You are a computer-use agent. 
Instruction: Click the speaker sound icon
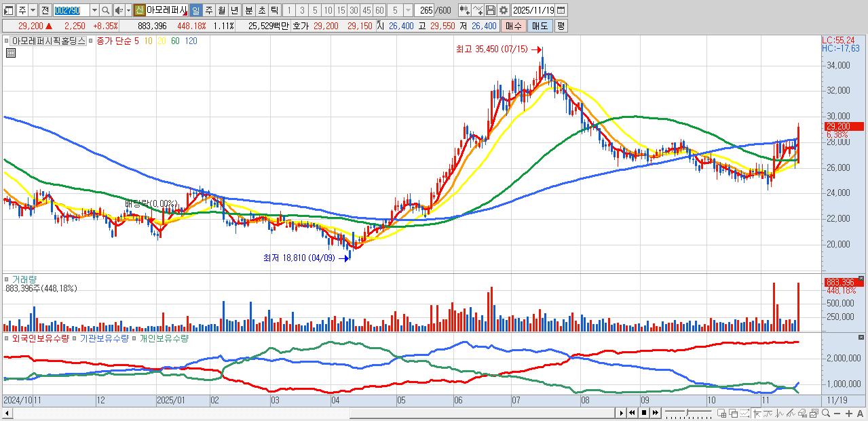coord(119,10)
